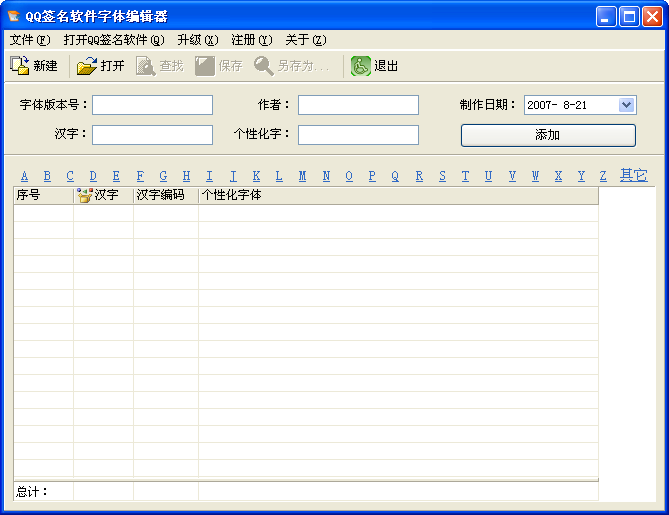The width and height of the screenshot is (669, 515).
Task: Focus the 个性化字 input field
Action: 358,135
